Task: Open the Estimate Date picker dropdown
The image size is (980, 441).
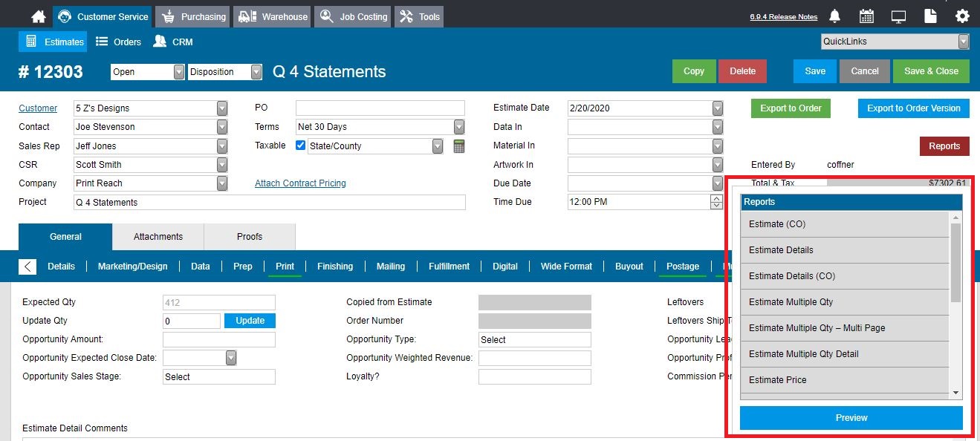Action: pos(717,108)
